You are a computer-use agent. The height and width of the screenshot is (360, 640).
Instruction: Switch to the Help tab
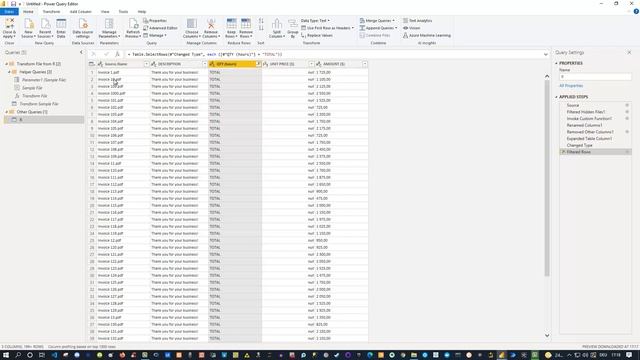tap(142, 11)
